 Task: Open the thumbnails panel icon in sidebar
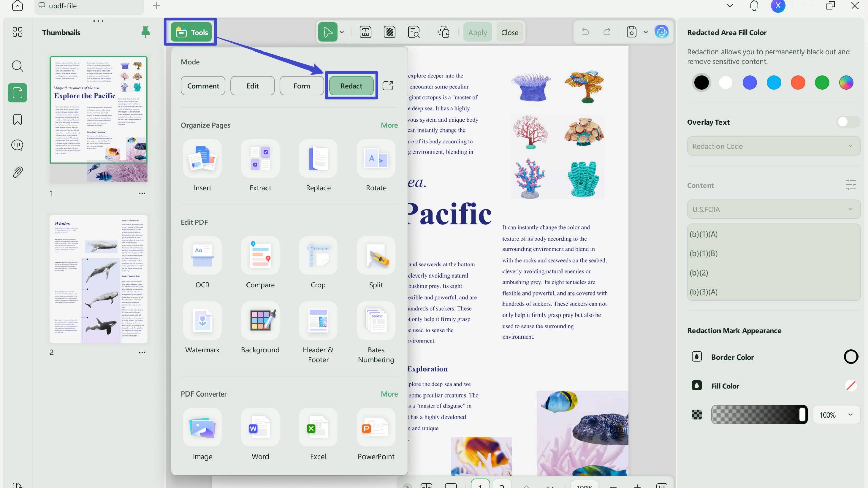[x=17, y=93]
